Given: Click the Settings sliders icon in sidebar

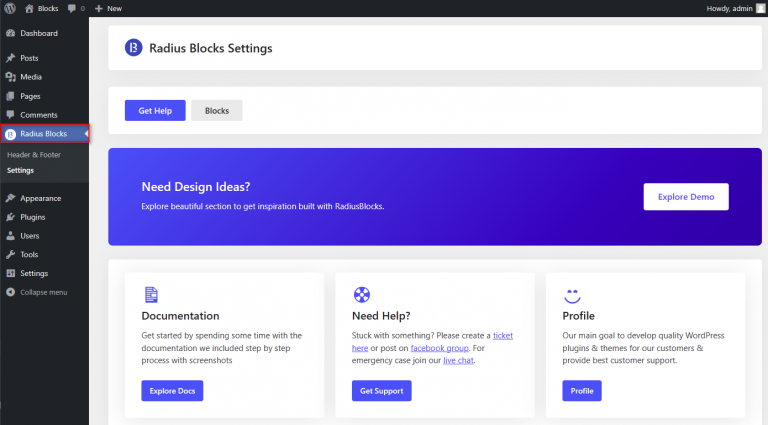Looking at the screenshot, I should [x=10, y=273].
